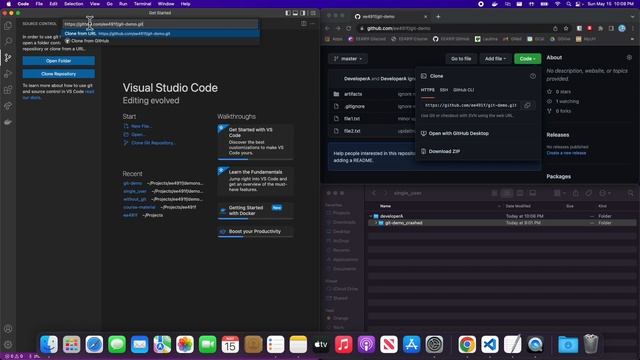Sort Finder by the Date Modified column
The width and height of the screenshot is (640, 360).
[x=518, y=206]
